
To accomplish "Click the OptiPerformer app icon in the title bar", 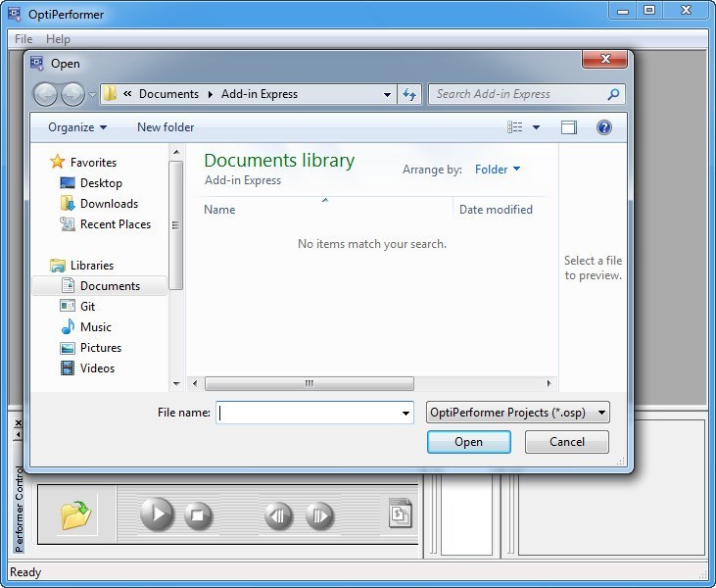I will (x=14, y=14).
